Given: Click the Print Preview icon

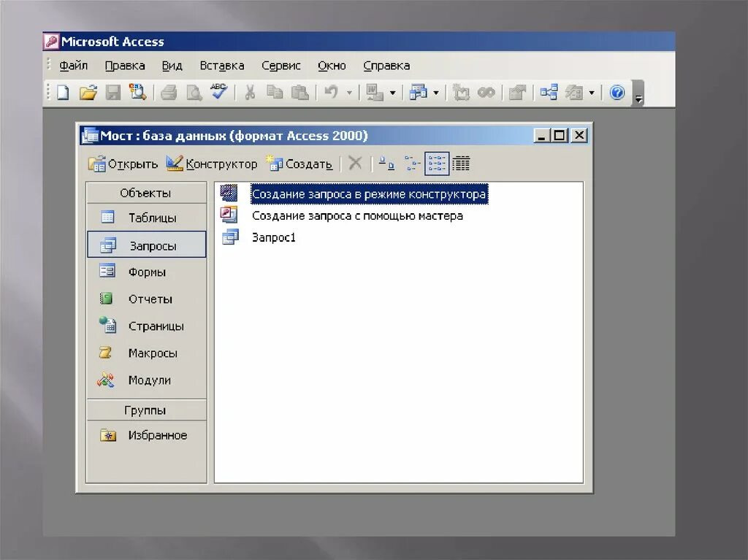Looking at the screenshot, I should [x=194, y=92].
